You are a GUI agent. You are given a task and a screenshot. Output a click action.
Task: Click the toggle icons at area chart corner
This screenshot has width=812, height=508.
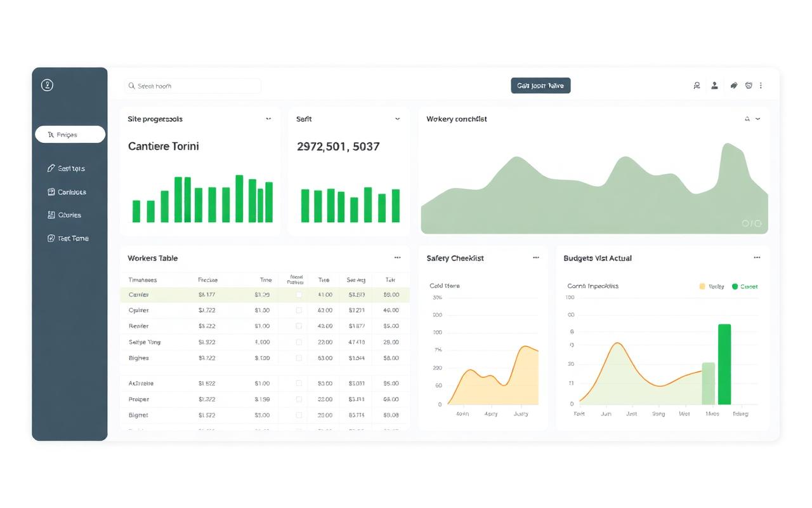tap(751, 224)
